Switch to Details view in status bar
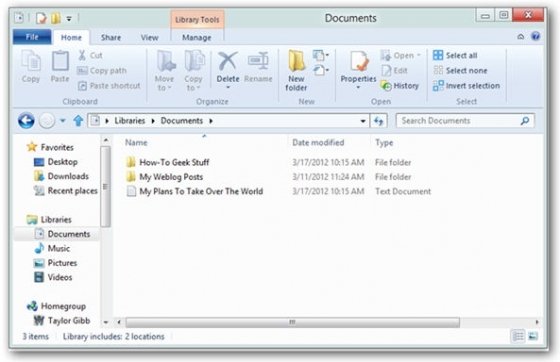Image resolution: width=560 pixels, height=362 pixels. coord(518,336)
